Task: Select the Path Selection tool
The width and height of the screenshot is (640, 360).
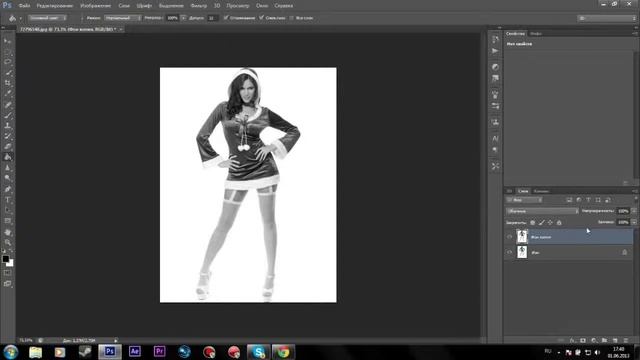Action: coord(7,210)
